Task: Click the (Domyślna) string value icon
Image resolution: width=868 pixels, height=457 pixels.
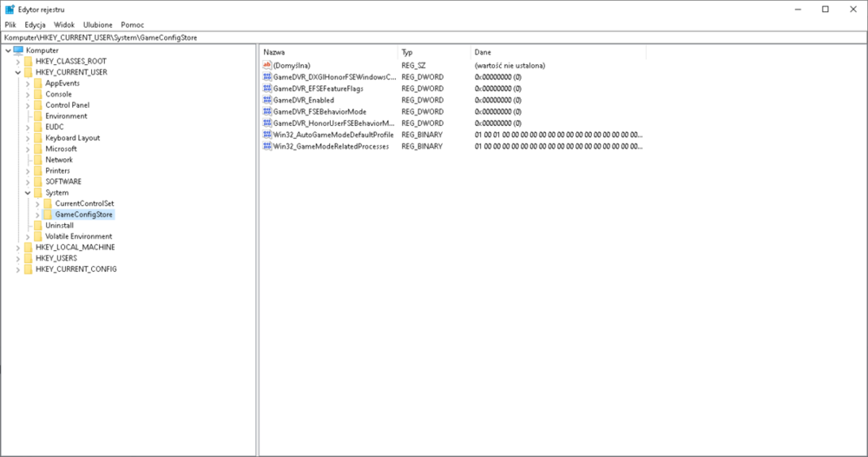Action: pyautogui.click(x=266, y=65)
